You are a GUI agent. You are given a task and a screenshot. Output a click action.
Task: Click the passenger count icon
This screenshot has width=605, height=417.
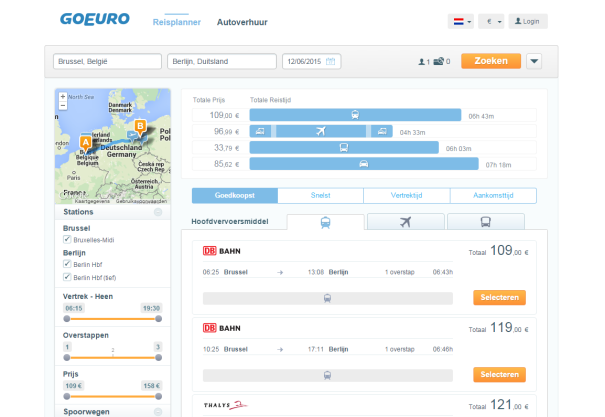[x=422, y=61]
